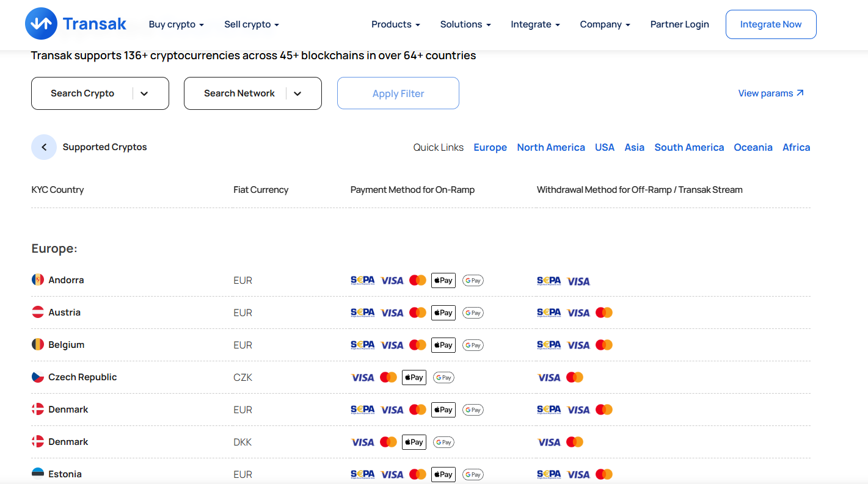
Task: Jump to the South America quick link
Action: pos(689,147)
